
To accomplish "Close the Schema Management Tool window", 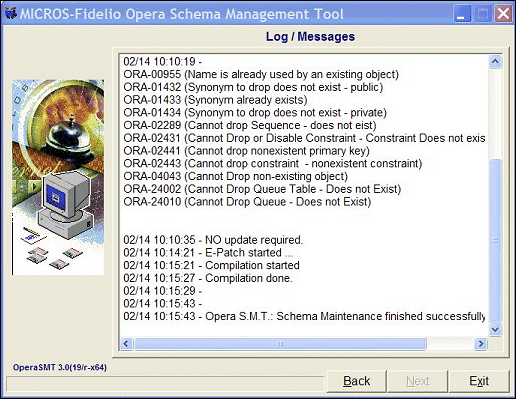I will pyautogui.click(x=503, y=14).
